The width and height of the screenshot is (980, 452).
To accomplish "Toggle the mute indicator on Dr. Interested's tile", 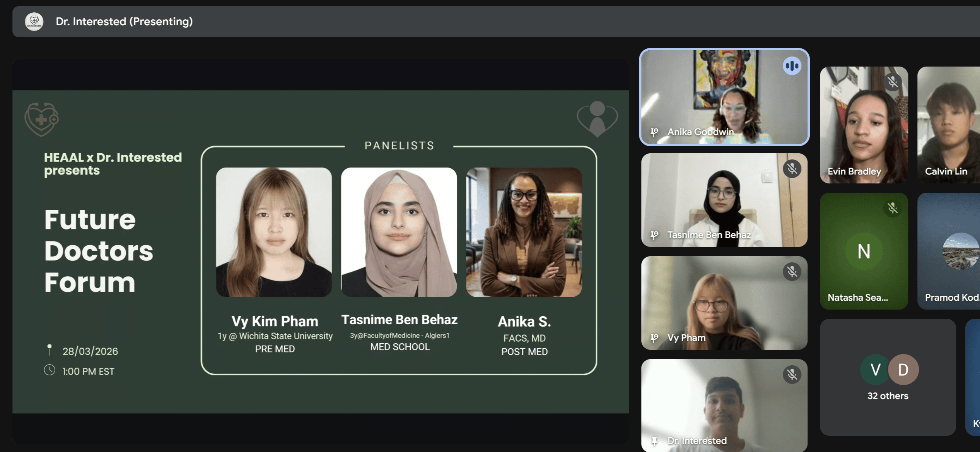I will coord(792,375).
